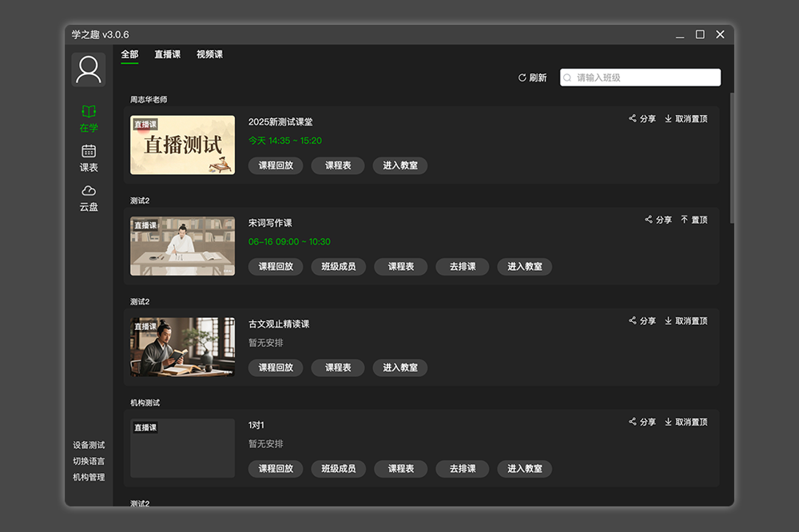Click 去排课 for the 1对1 course
The image size is (799, 532).
[462, 469]
